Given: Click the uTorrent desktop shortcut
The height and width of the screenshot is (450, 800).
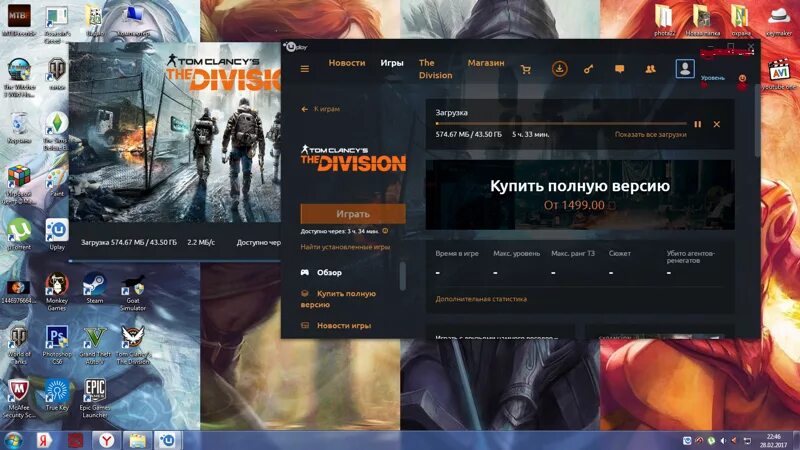Looking at the screenshot, I should tap(18, 235).
